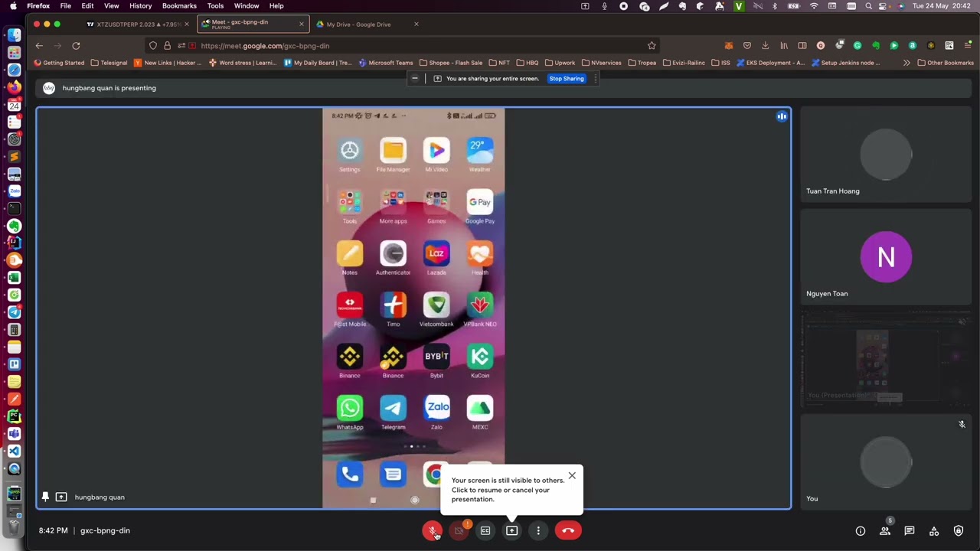The image size is (980, 551).
Task: Close the Meet browser tab
Action: [301, 24]
